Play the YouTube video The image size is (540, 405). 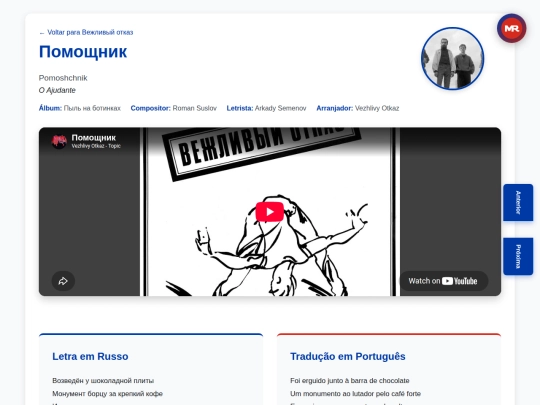270,212
